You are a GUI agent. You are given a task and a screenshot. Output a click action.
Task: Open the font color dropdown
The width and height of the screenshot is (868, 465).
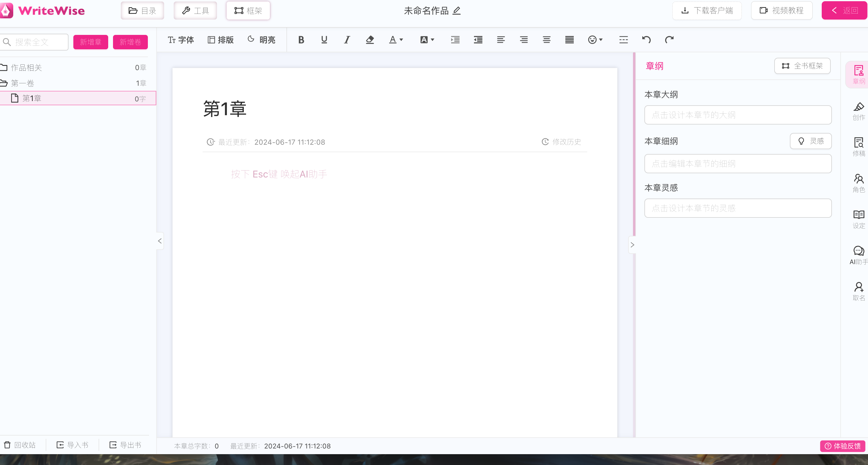396,40
